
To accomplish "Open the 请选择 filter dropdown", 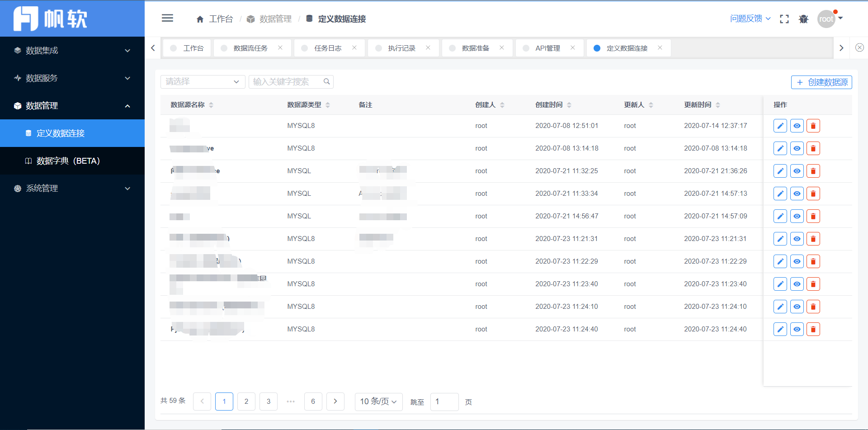I will click(203, 82).
